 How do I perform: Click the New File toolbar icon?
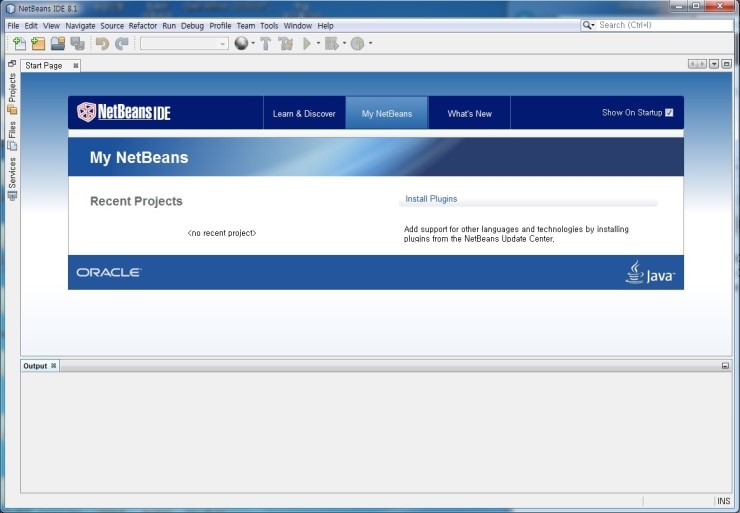[x=19, y=43]
